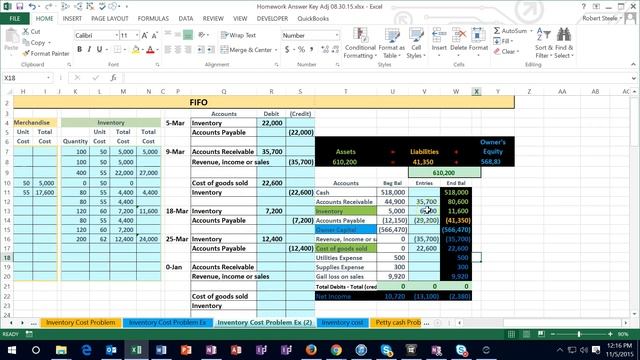Toggle Italic formatting

pos(89,49)
